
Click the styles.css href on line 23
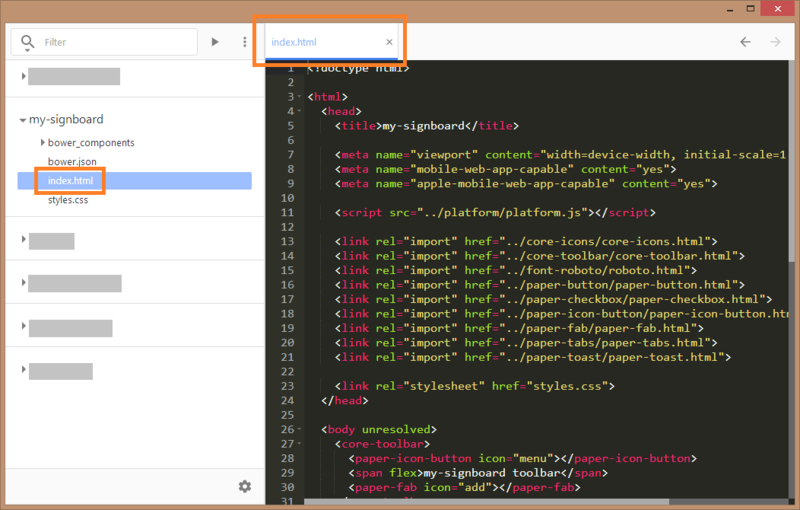click(x=567, y=386)
